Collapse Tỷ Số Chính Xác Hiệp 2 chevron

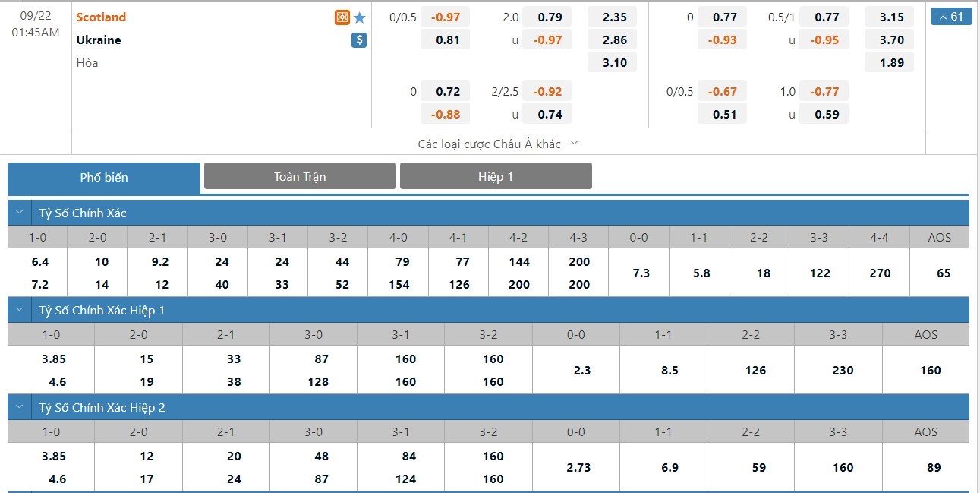coord(20,407)
